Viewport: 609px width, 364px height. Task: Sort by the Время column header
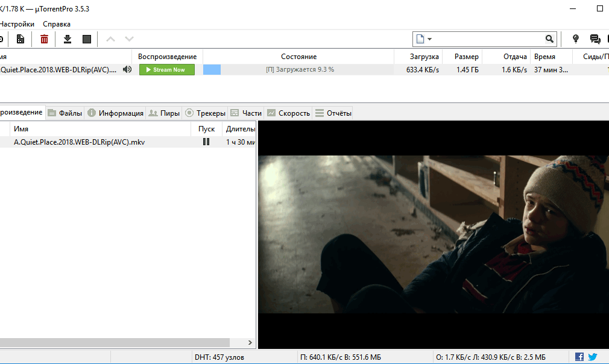click(551, 57)
